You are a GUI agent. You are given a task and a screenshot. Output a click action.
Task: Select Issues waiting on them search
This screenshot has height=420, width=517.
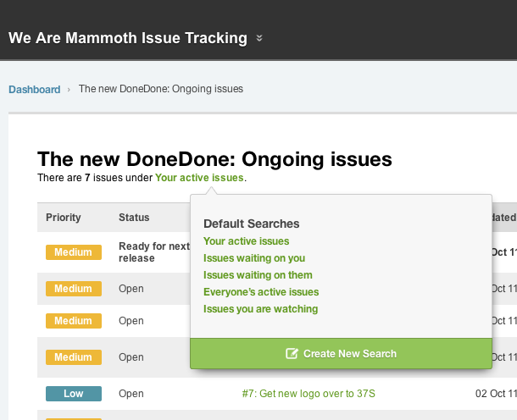pyautogui.click(x=258, y=275)
